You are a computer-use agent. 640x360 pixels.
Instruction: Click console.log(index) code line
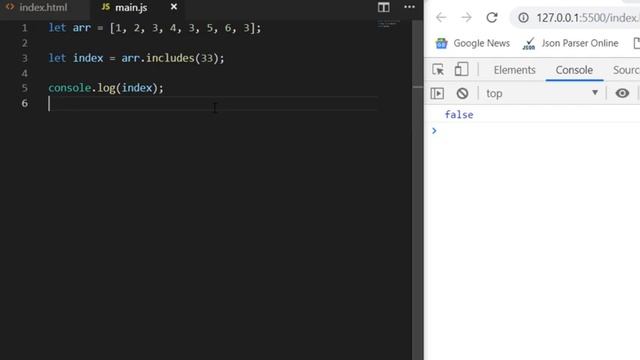(106, 88)
